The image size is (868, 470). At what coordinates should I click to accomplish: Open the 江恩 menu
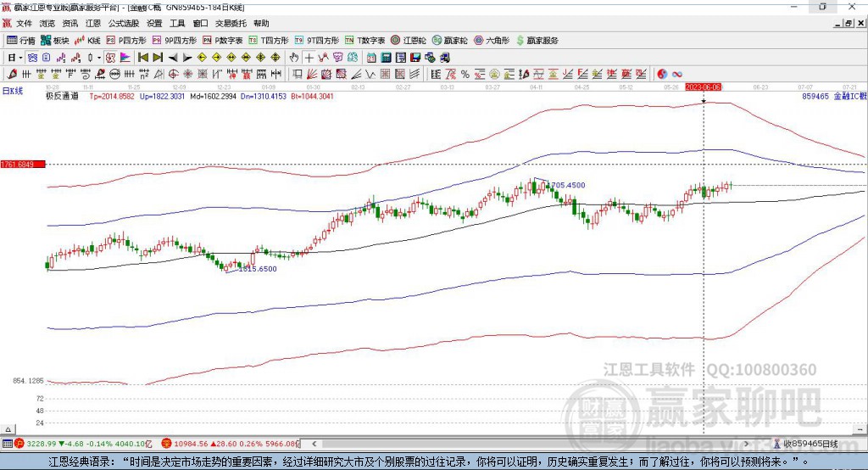tap(93, 23)
